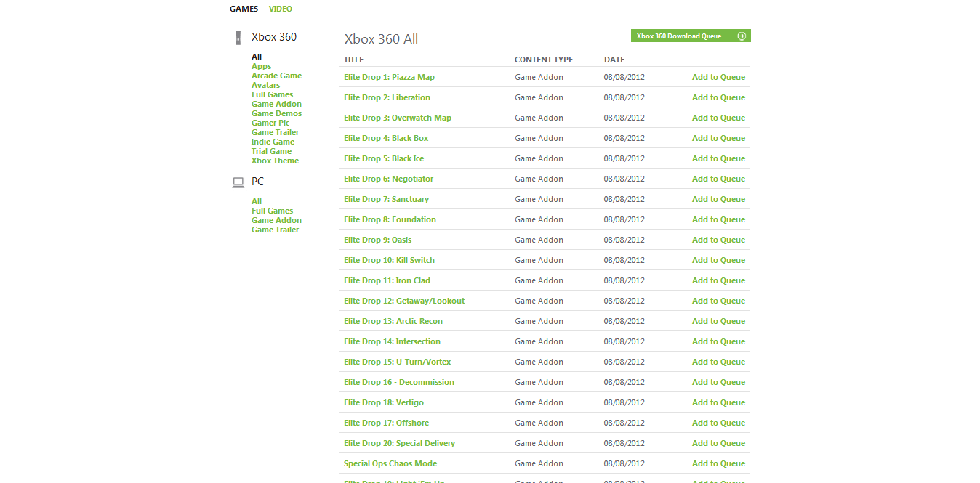Image resolution: width=980 pixels, height=483 pixels.
Task: Open PC Full Games category
Action: point(272,211)
